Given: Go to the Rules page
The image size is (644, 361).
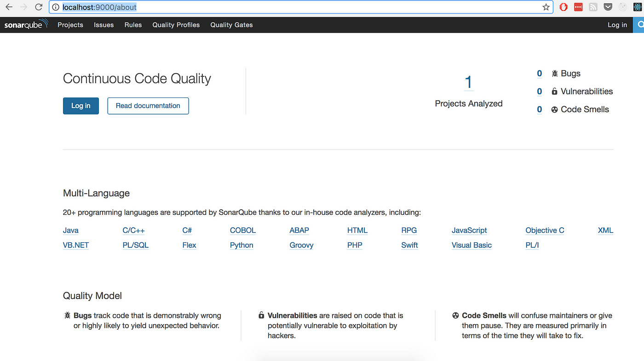Looking at the screenshot, I should click(x=133, y=25).
